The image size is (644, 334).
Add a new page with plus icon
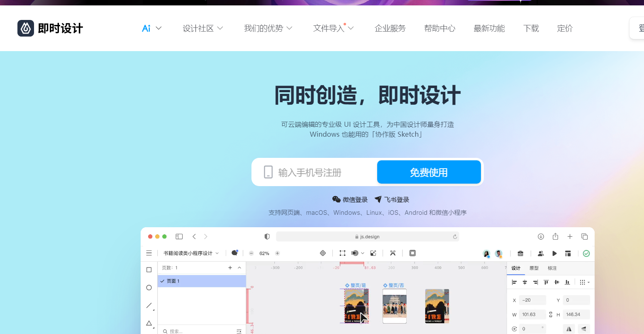(230, 268)
